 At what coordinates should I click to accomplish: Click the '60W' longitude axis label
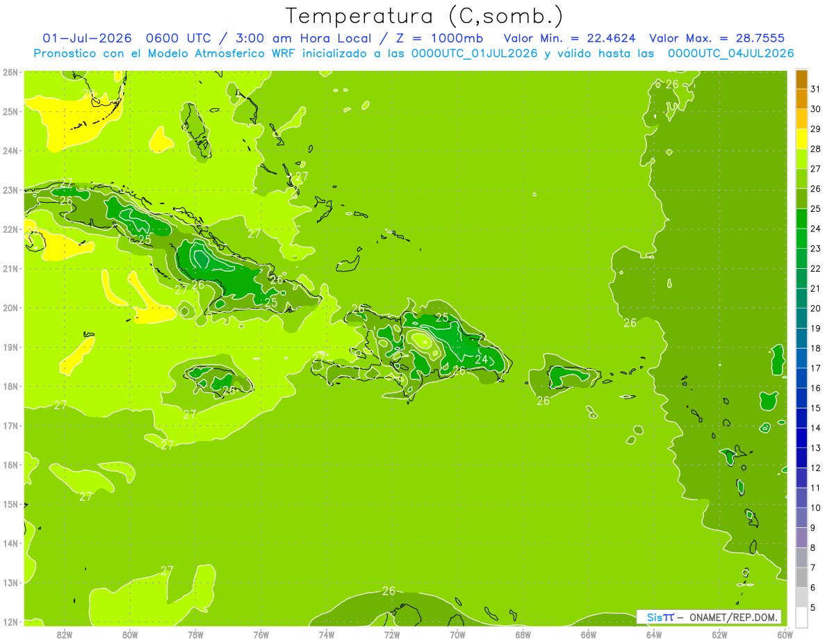[785, 634]
